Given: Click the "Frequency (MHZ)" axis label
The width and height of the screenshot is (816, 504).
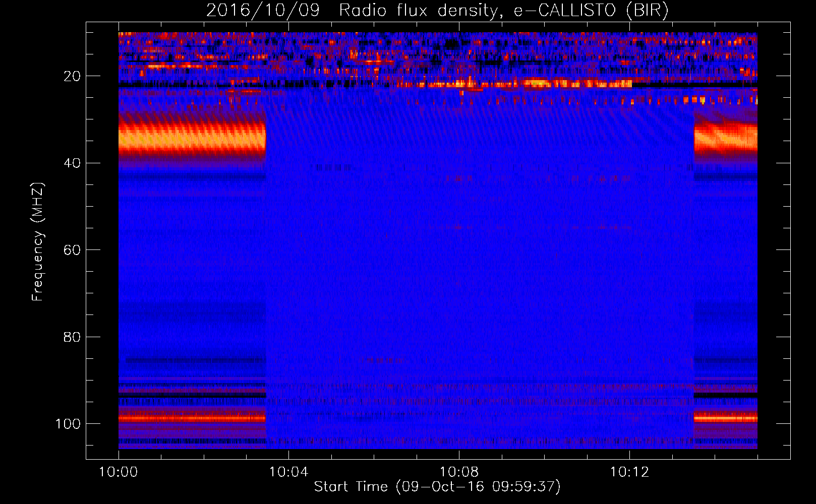Looking at the screenshot, I should [x=38, y=242].
